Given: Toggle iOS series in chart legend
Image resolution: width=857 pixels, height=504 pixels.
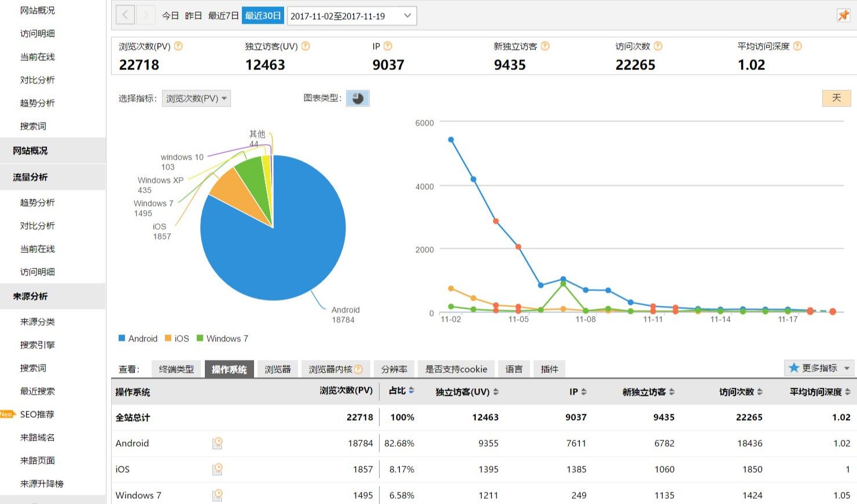Looking at the screenshot, I should (177, 339).
